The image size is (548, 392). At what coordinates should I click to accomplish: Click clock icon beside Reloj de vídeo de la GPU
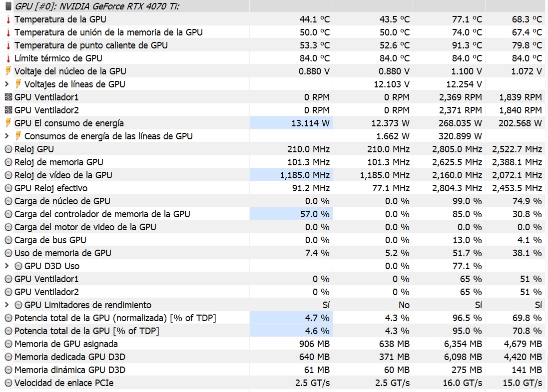coord(8,175)
